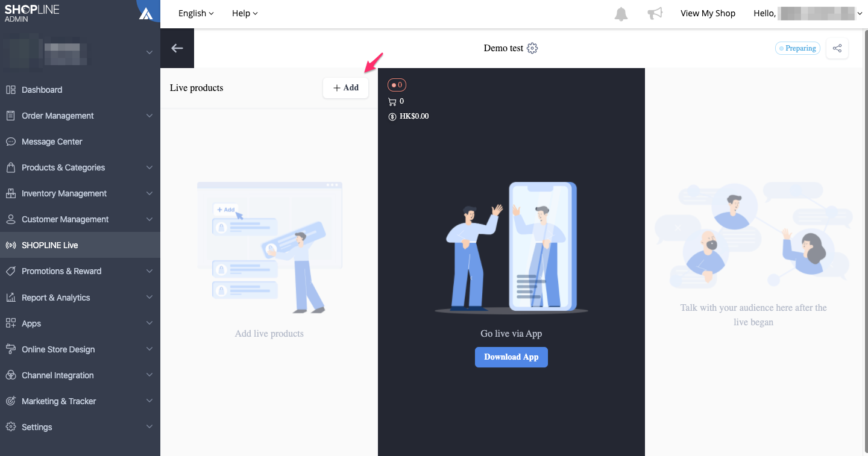Click the Message Center chat icon
Screen dimensions: 868x456
pyautogui.click(x=11, y=142)
